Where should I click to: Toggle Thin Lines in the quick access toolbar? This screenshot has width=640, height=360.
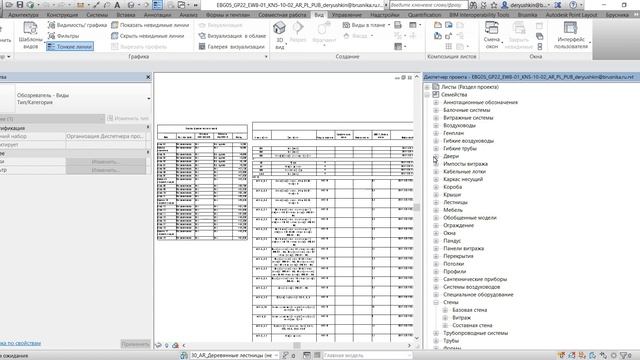pyautogui.click(x=157, y=5)
